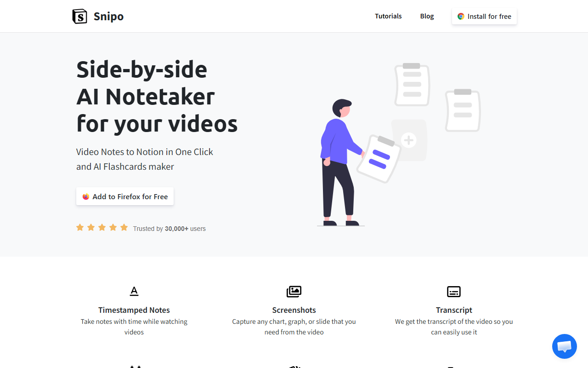The image size is (588, 368).
Task: Click the 'Screenshots' feature heading
Action: click(294, 310)
